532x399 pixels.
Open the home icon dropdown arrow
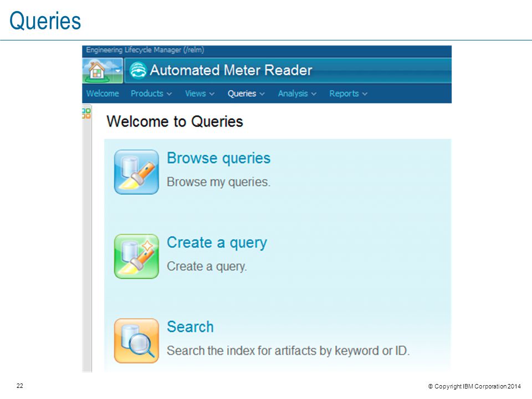pyautogui.click(x=117, y=70)
